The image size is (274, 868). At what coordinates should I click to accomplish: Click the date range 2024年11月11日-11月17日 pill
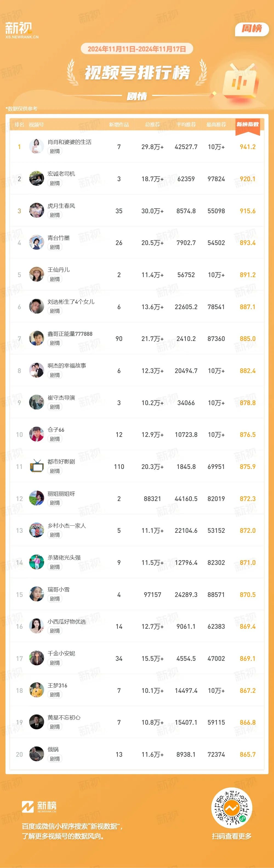tap(137, 49)
